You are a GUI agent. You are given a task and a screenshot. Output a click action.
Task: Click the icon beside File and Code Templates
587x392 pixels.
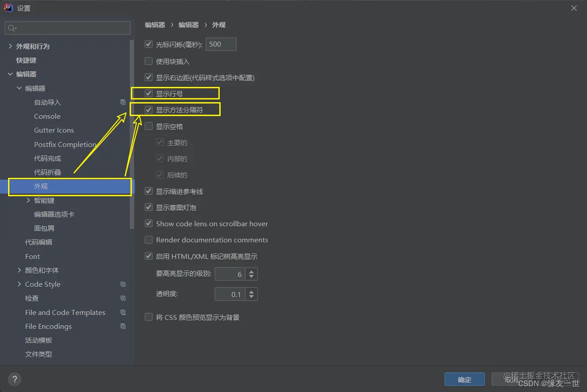click(x=123, y=312)
